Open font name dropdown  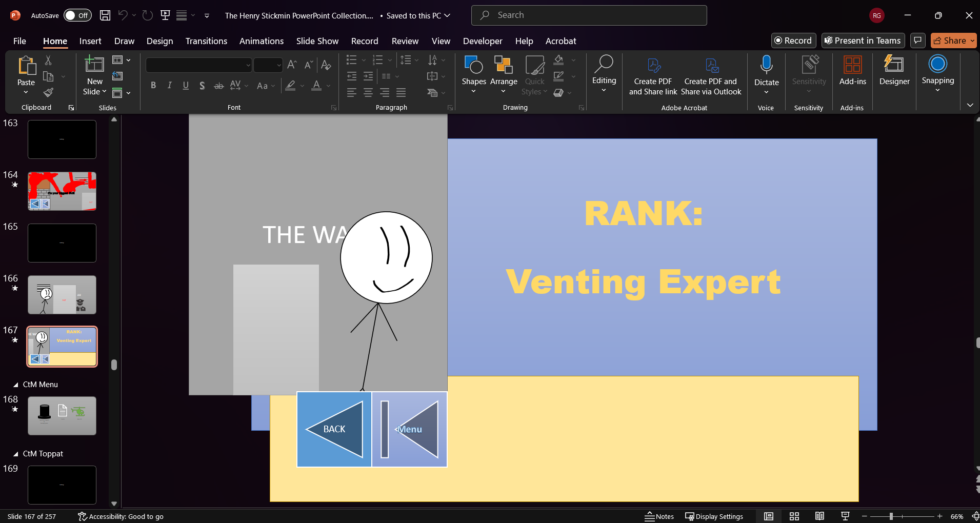click(248, 65)
